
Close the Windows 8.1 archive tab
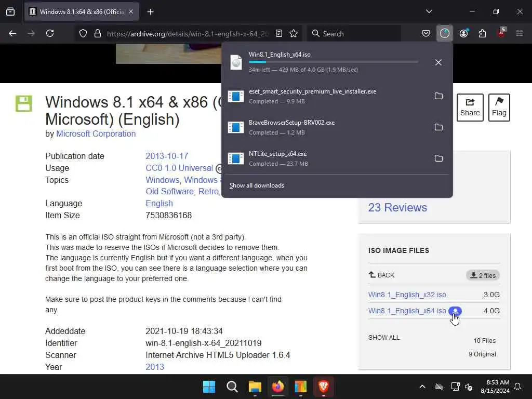131,12
